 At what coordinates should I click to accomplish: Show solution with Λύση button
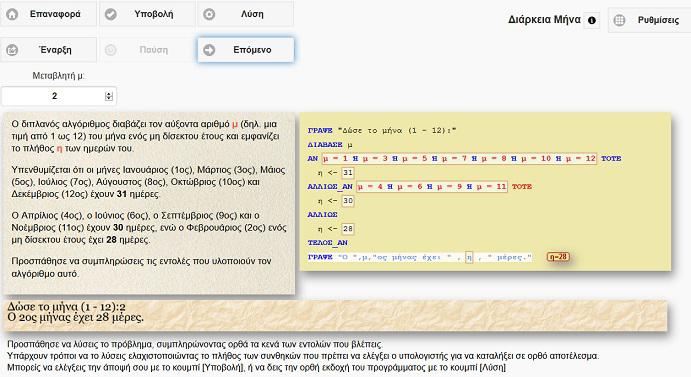point(245,14)
